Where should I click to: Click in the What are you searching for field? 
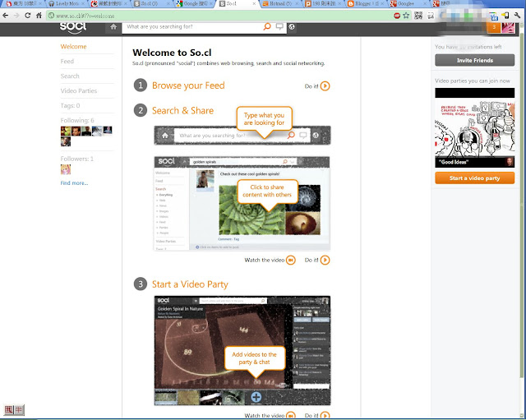click(x=193, y=27)
